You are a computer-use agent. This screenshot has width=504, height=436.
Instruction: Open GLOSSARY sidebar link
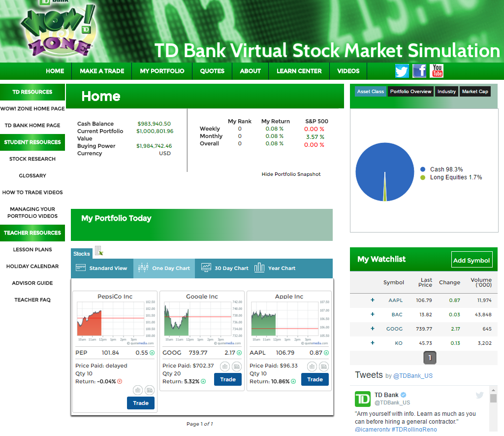tap(32, 176)
